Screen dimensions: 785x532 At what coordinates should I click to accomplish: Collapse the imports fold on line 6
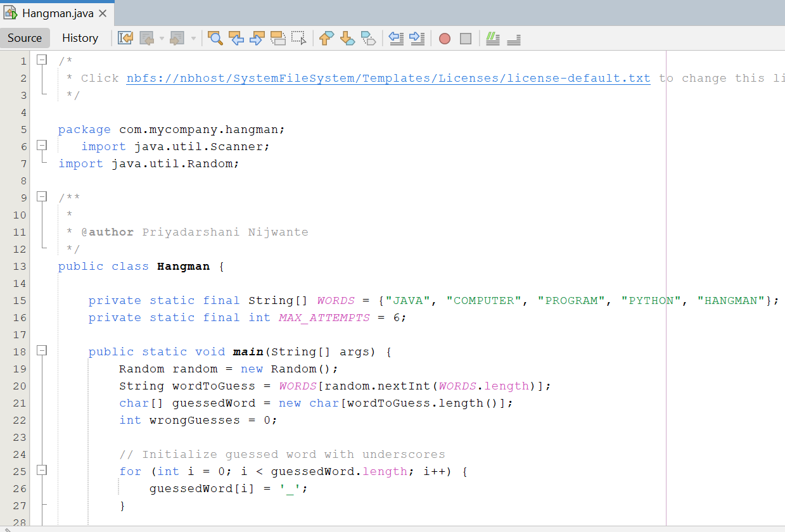coord(42,146)
